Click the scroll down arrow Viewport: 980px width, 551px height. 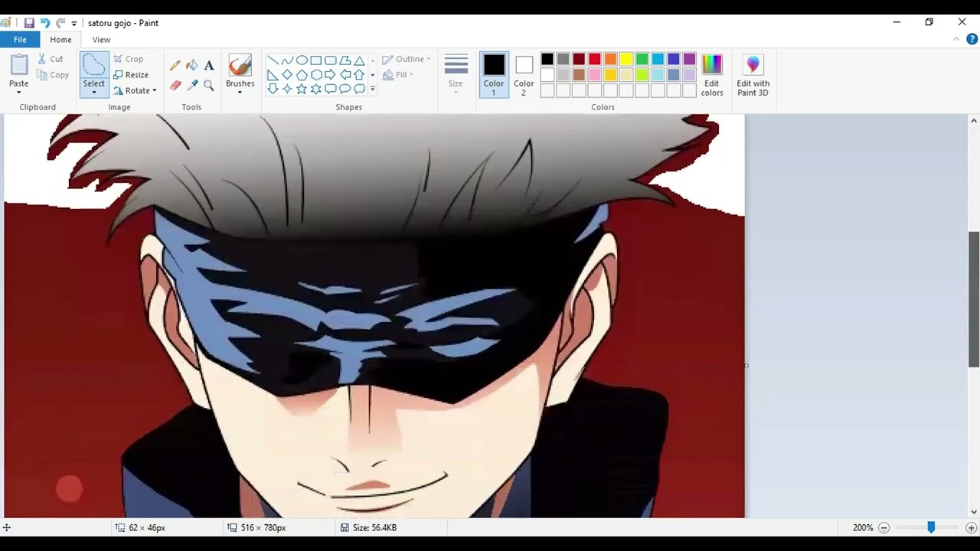[974, 512]
